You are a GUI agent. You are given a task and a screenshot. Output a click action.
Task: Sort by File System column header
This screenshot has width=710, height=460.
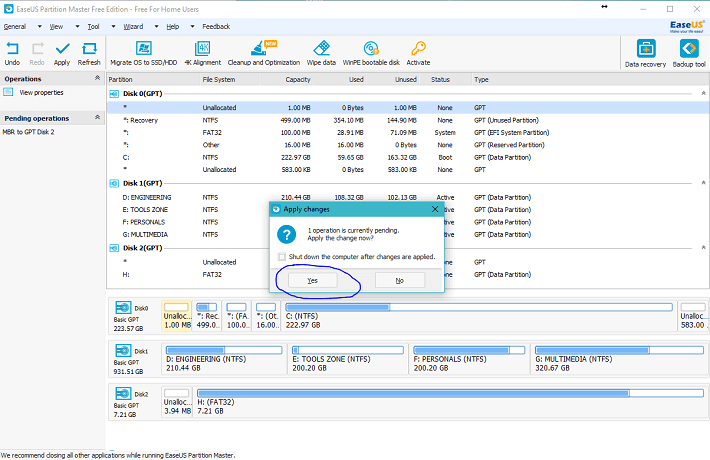(x=219, y=79)
